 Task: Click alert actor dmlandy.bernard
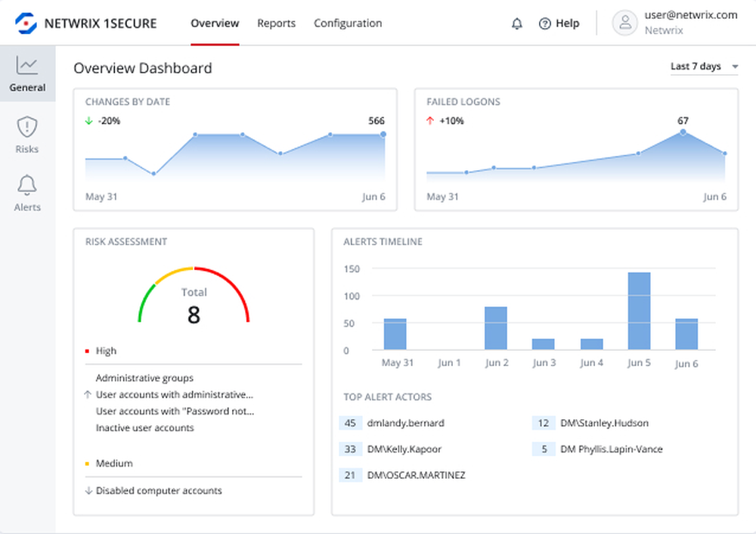pyautogui.click(x=406, y=423)
